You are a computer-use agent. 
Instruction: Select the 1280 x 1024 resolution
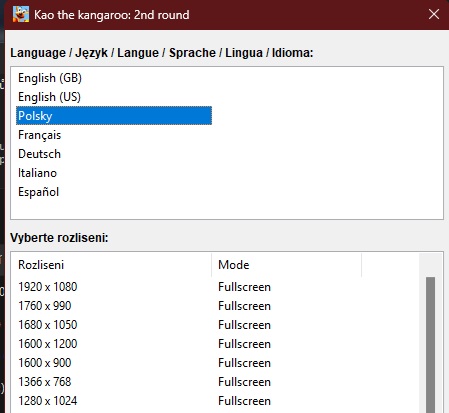48,401
